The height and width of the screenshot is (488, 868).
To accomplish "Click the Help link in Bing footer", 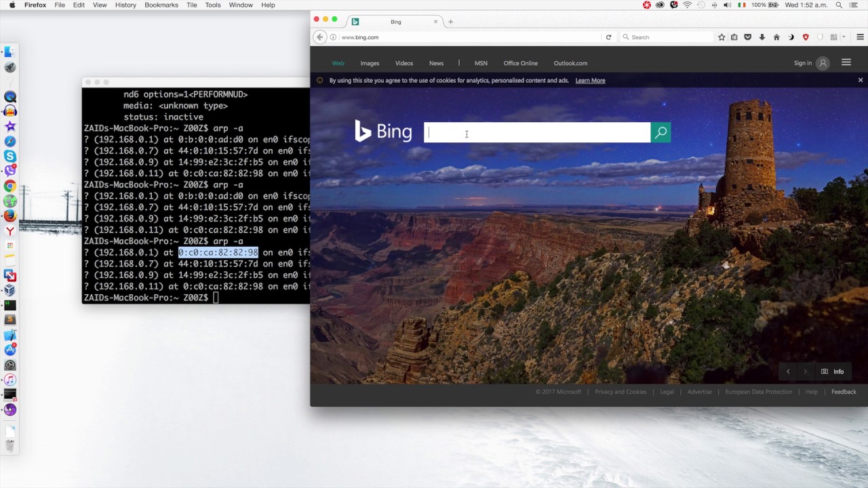I will (x=812, y=392).
